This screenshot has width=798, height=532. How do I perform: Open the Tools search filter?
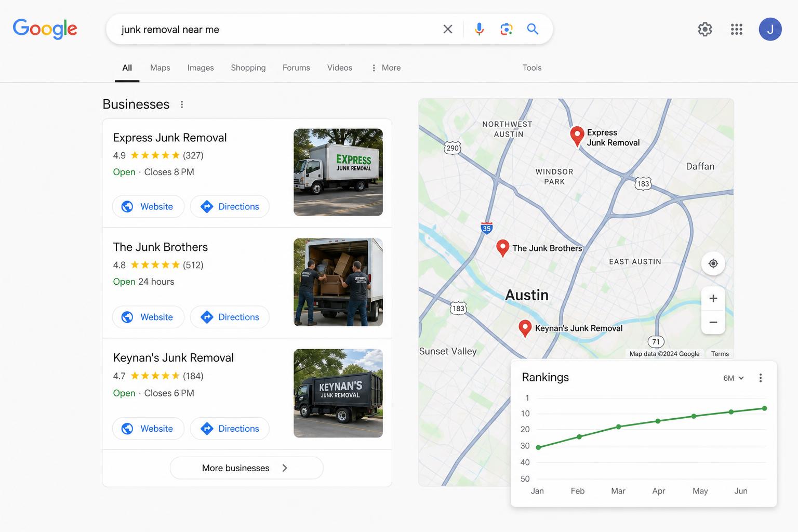tap(532, 68)
